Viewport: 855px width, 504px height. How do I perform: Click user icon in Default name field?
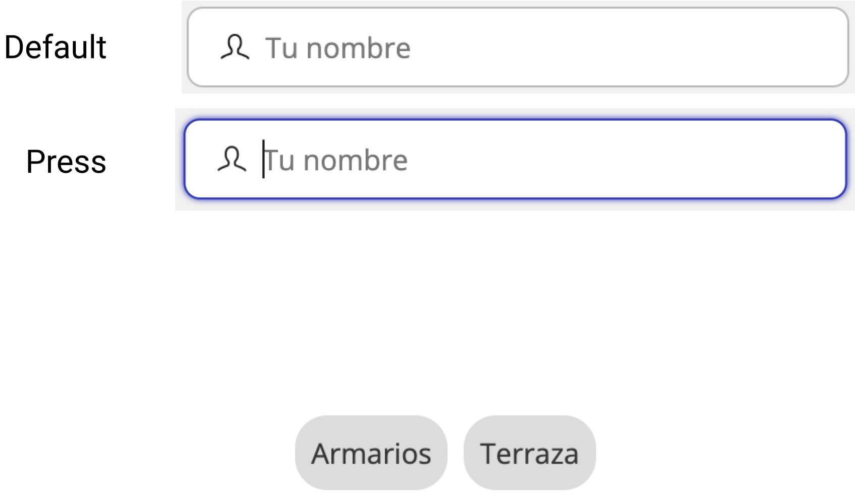click(x=235, y=47)
